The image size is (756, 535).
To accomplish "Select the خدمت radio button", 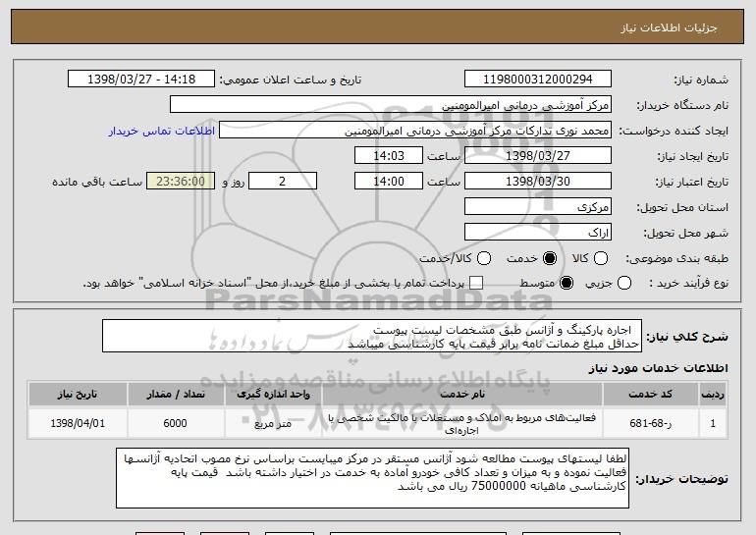I will click(550, 258).
